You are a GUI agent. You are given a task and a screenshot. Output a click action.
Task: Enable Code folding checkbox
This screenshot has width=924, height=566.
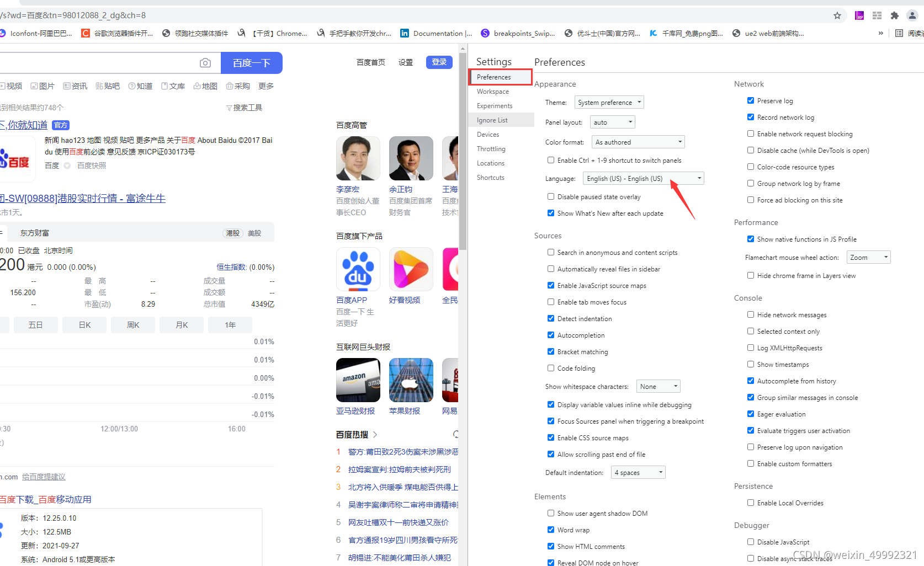551,368
